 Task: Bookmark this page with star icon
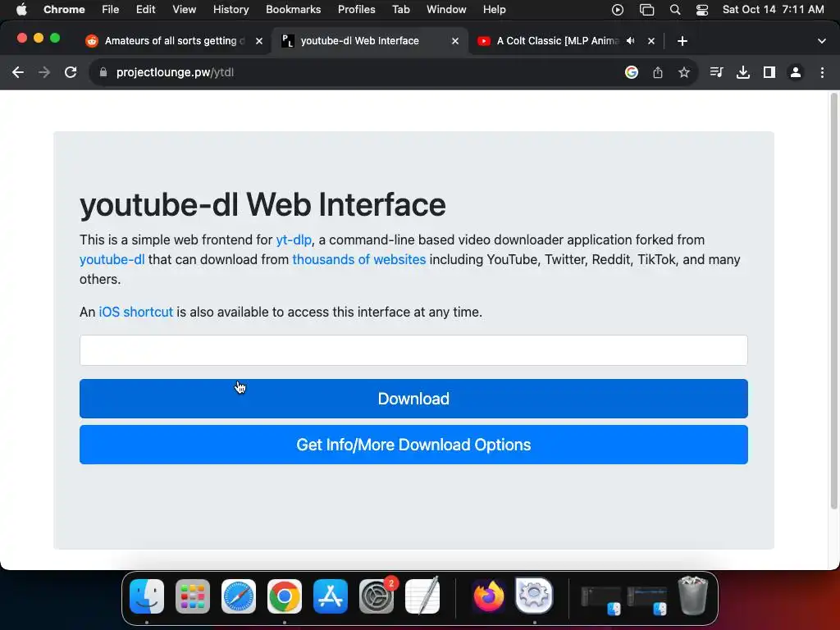pyautogui.click(x=684, y=72)
